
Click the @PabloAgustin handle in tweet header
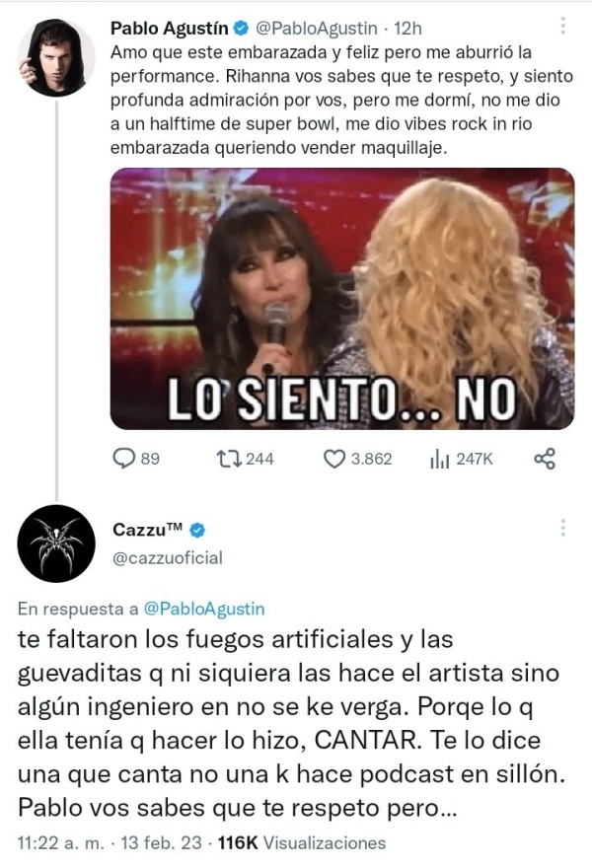coord(316,29)
